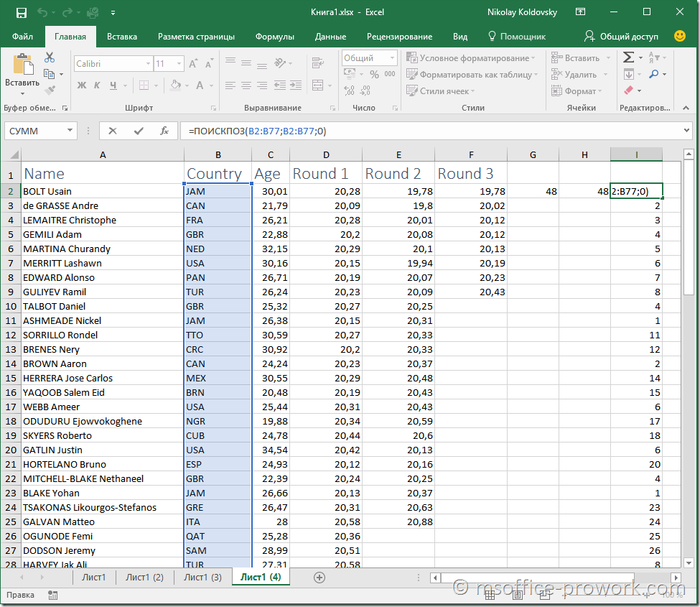Viewport: 700px width, 607px height.
Task: Switch to the Формулы ribbon tab
Action: [x=274, y=36]
